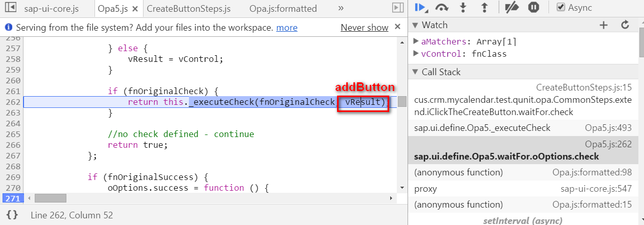Click the info icon in the workspace banner
This screenshot has width=644, height=225.
9,28
